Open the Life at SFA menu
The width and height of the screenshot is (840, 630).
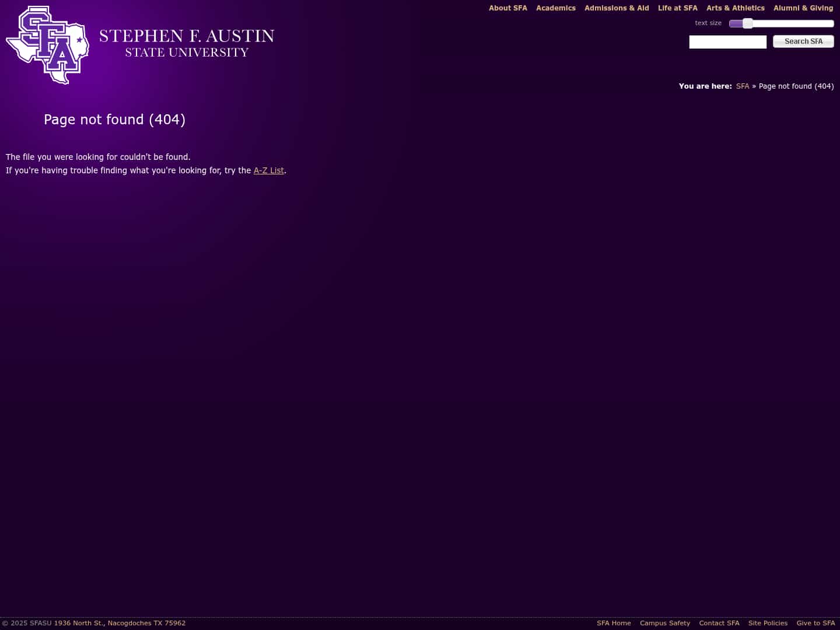coord(678,8)
